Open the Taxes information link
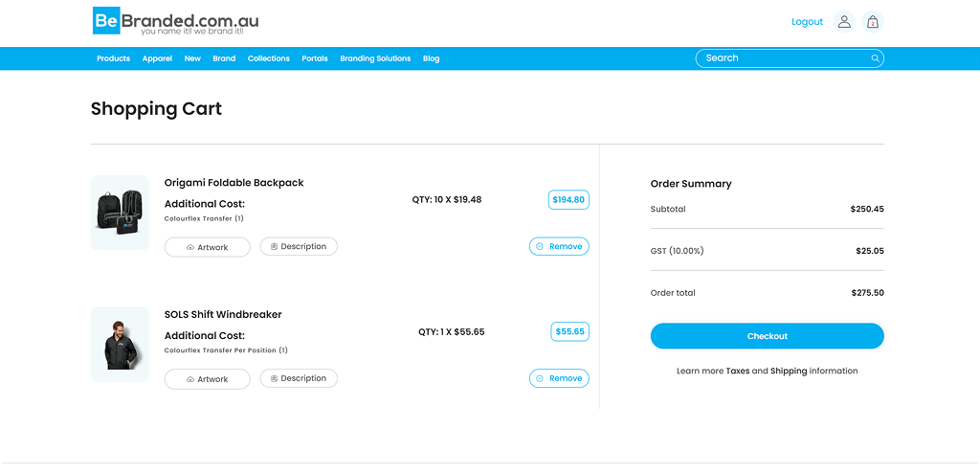 pyautogui.click(x=737, y=371)
